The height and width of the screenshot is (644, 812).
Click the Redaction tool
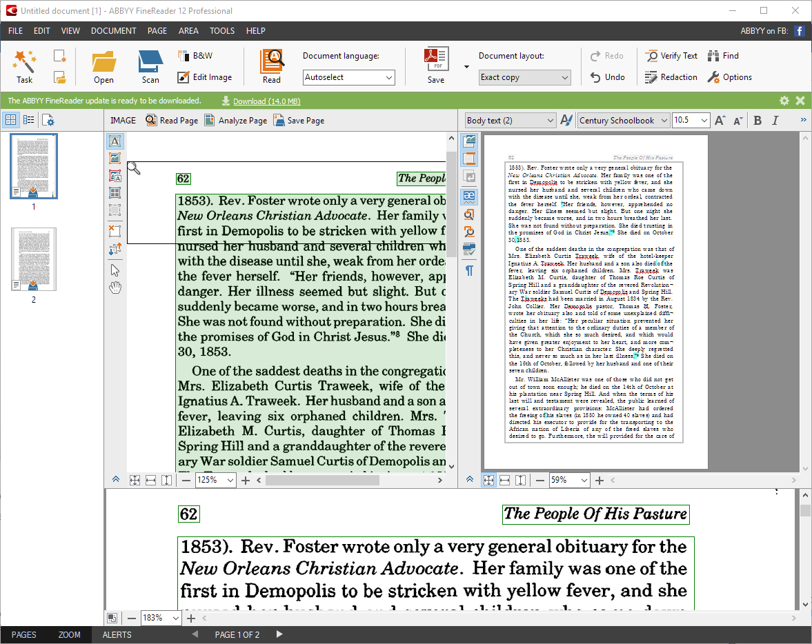pyautogui.click(x=671, y=77)
